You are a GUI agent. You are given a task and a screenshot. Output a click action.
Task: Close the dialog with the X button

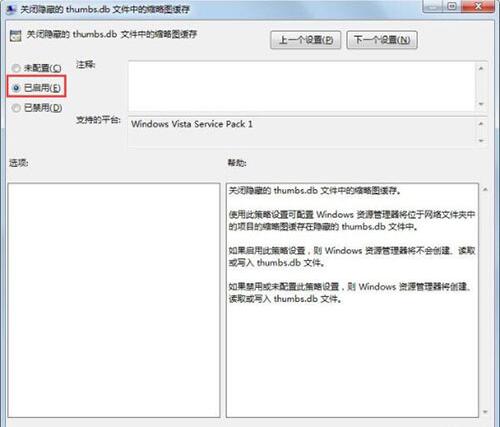(x=478, y=6)
